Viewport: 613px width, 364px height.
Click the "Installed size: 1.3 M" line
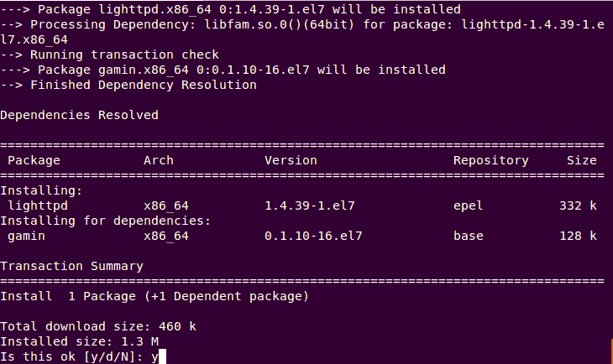(x=79, y=341)
